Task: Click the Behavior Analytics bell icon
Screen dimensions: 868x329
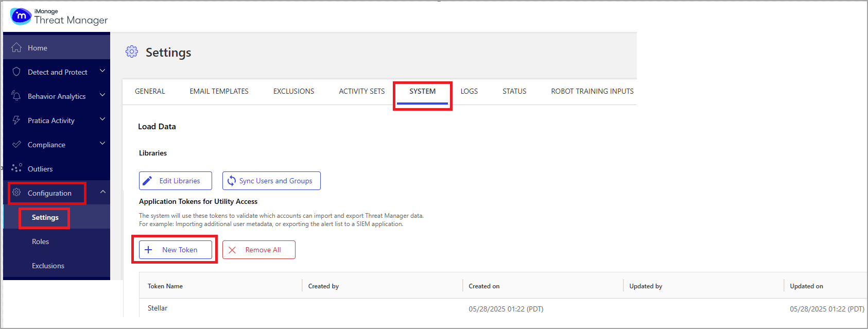Action: [16, 96]
